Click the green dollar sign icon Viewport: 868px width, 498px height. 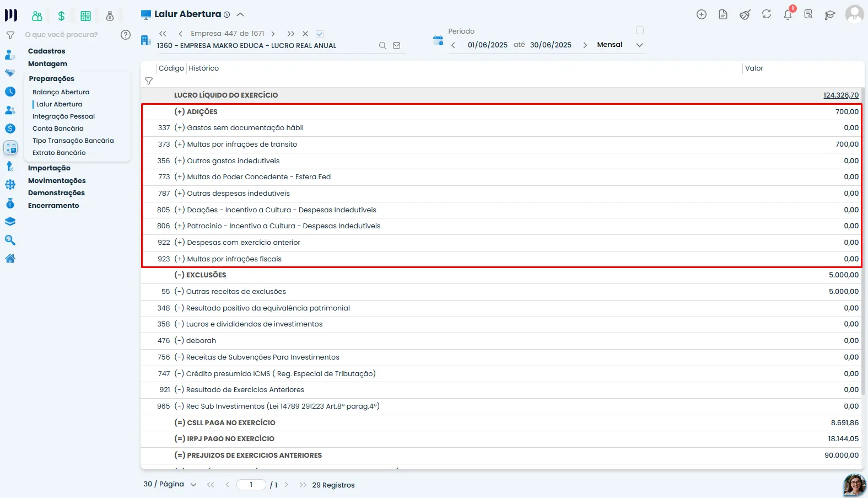coord(61,16)
